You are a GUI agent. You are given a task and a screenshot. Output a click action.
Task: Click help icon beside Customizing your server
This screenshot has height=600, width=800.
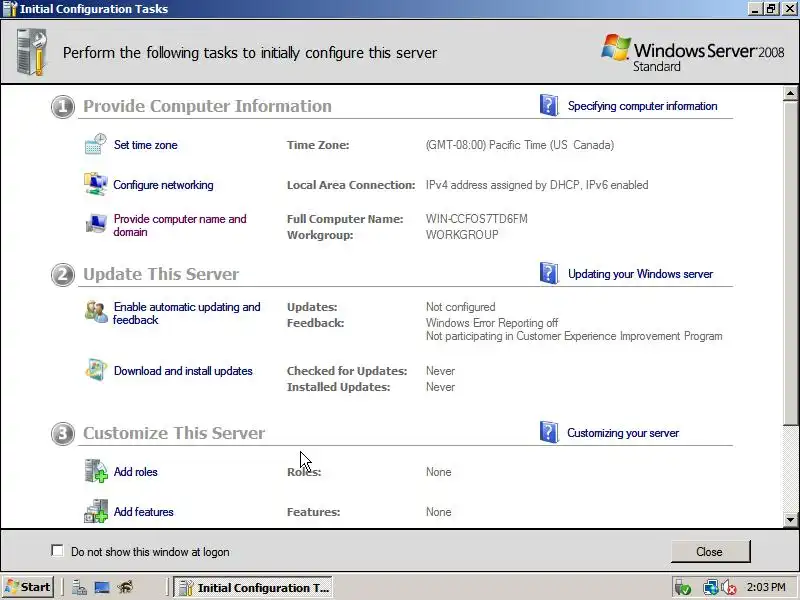point(549,432)
